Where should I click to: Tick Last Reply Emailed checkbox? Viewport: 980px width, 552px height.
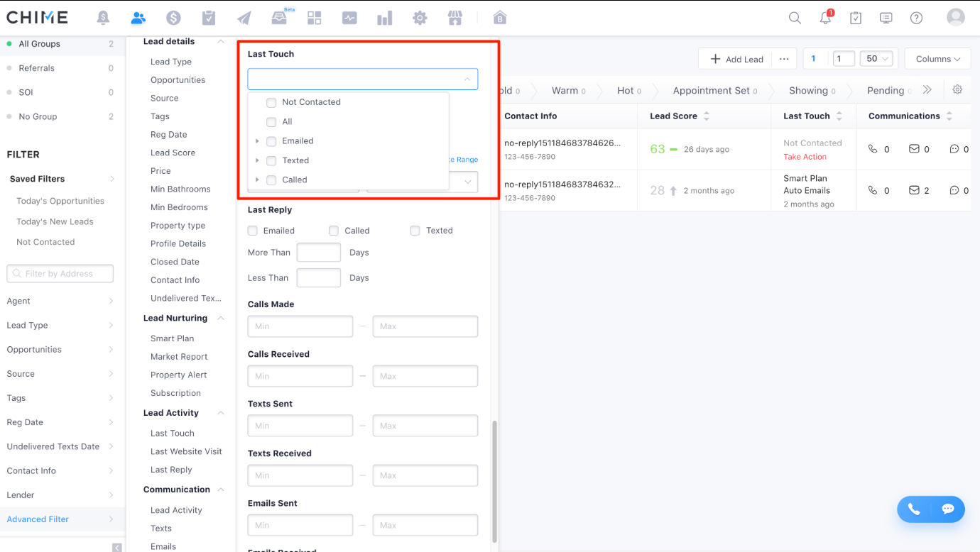pyautogui.click(x=253, y=231)
